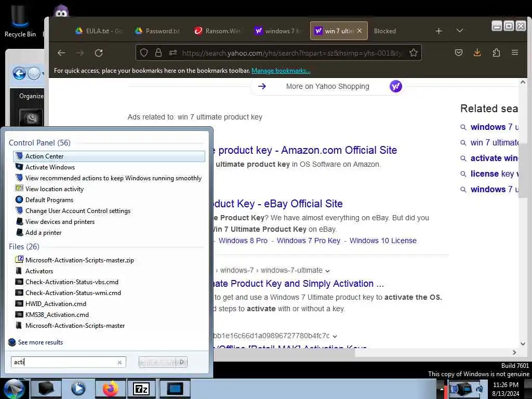This screenshot has height=399, width=532.
Task: Open Microsoft-Activation-Scripts-master.zip file result
Action: [109, 260]
